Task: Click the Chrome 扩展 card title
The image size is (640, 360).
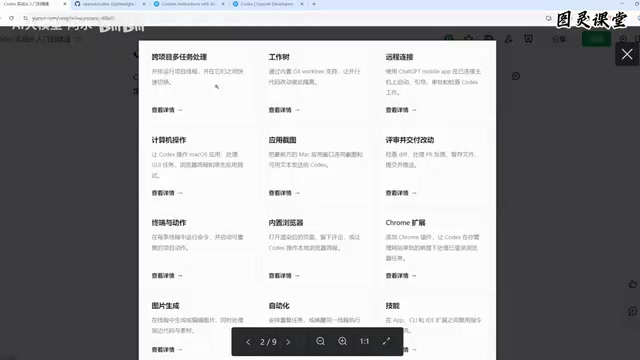Action: coord(405,223)
